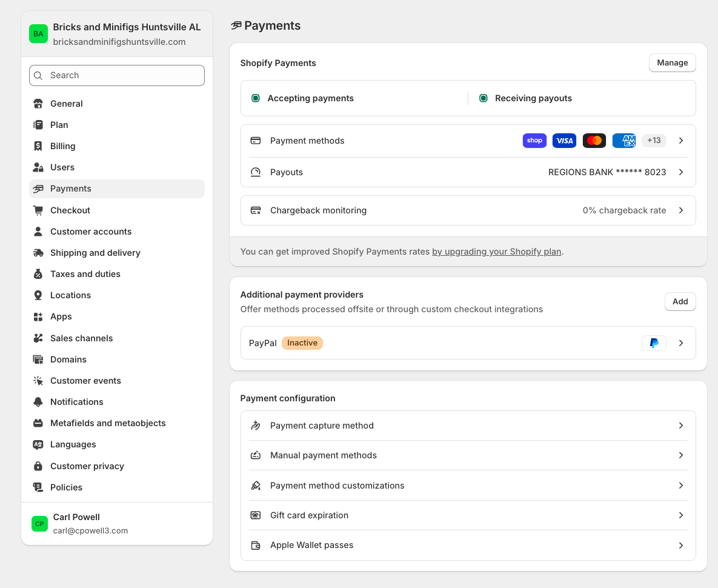
Task: Follow the upgrading your Shopify plan link
Action: coord(496,252)
